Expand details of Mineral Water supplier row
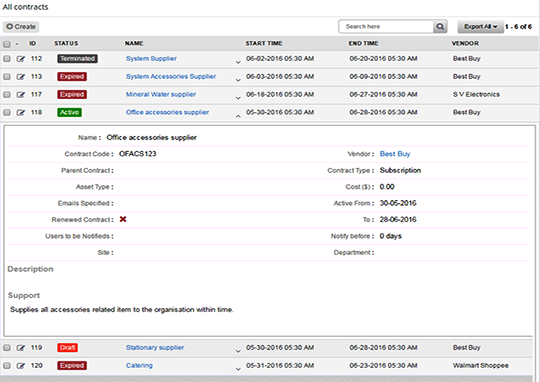The image size is (540, 382). (x=238, y=98)
